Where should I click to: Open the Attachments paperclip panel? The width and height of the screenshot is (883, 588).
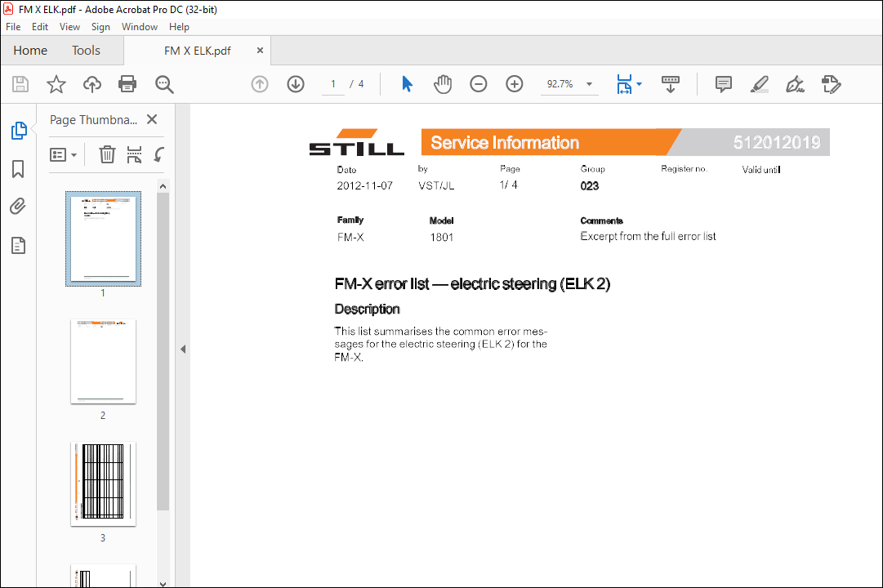pos(18,206)
